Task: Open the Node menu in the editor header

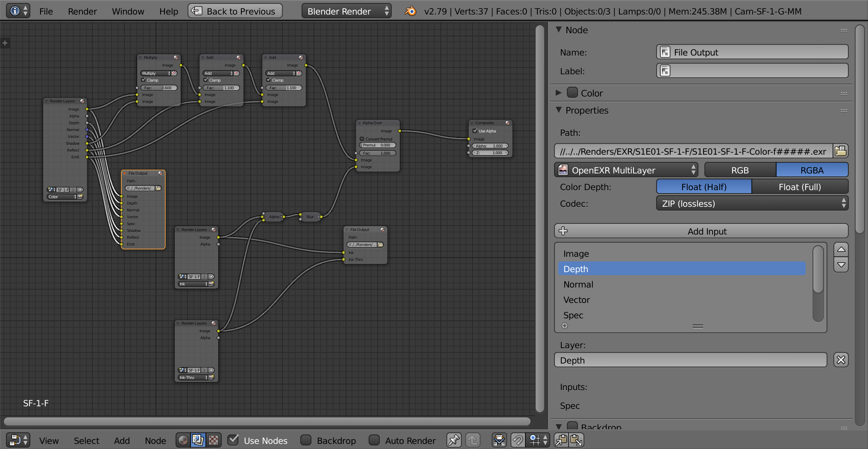Action: (155, 440)
